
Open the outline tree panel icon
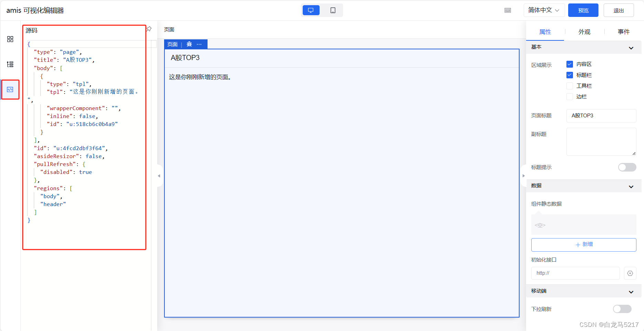click(x=10, y=64)
